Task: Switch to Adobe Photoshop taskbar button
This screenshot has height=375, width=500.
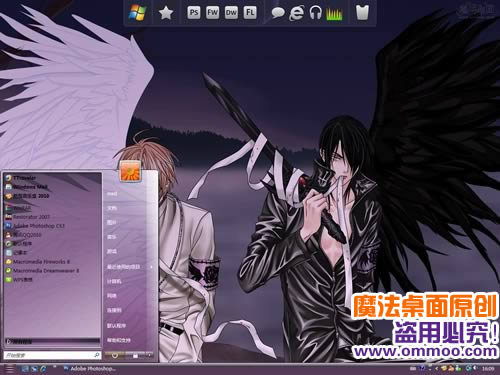Action: coord(90,369)
